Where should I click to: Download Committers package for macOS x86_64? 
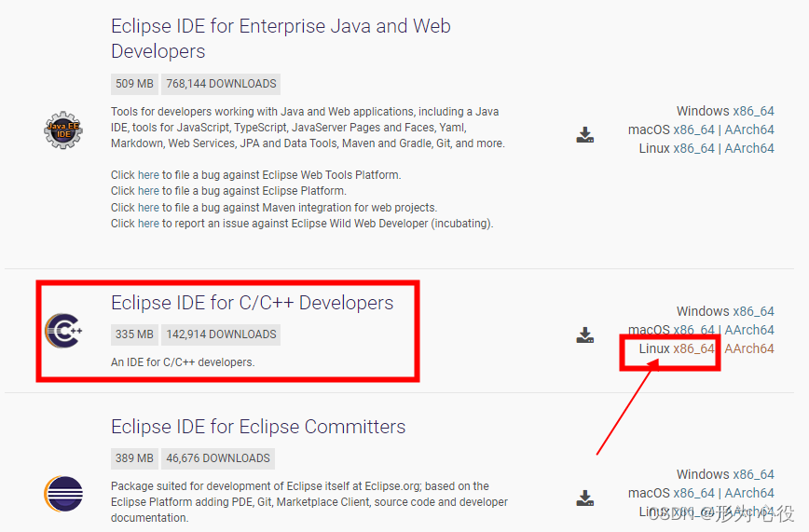(693, 493)
